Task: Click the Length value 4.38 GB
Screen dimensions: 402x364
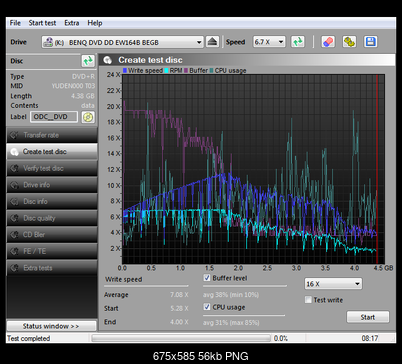Action: click(83, 96)
